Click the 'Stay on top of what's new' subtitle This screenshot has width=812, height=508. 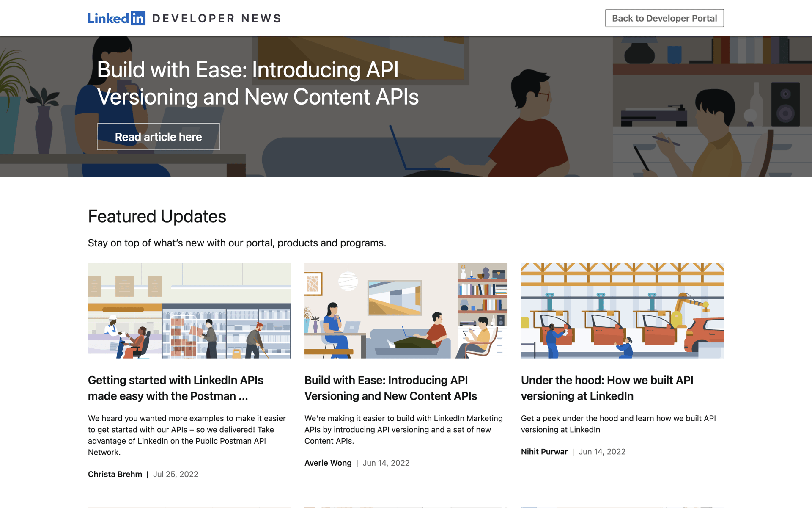237,243
